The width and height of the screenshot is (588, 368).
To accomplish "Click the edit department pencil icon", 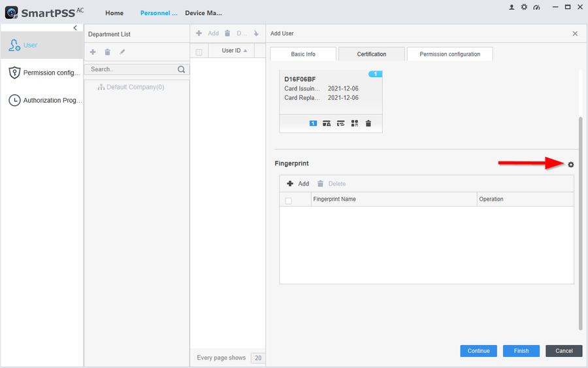I will coord(122,52).
